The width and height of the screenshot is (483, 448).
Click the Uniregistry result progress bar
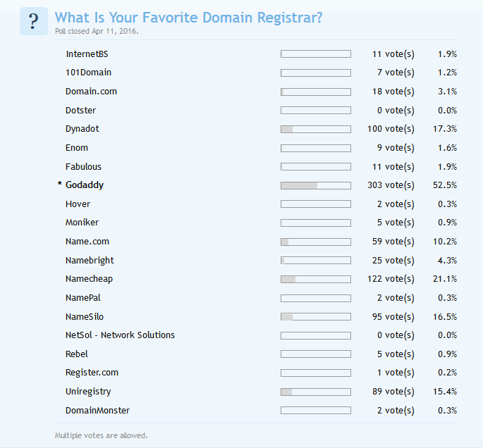click(315, 392)
